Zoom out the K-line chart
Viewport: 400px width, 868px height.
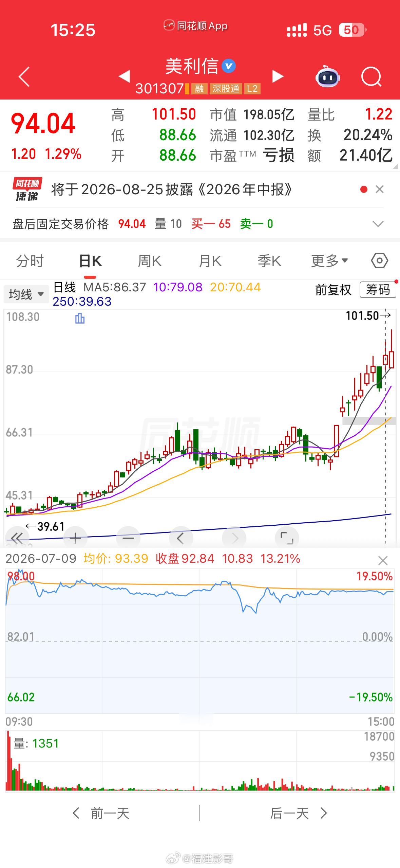(x=128, y=538)
